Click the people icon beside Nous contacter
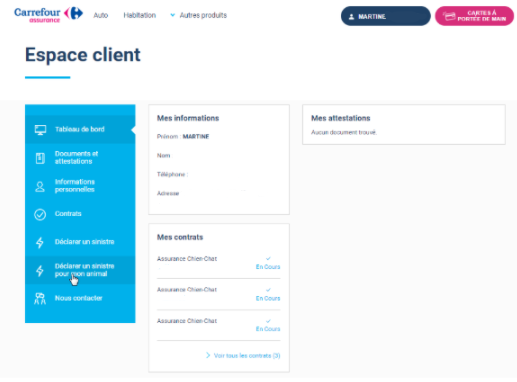 pyautogui.click(x=40, y=299)
